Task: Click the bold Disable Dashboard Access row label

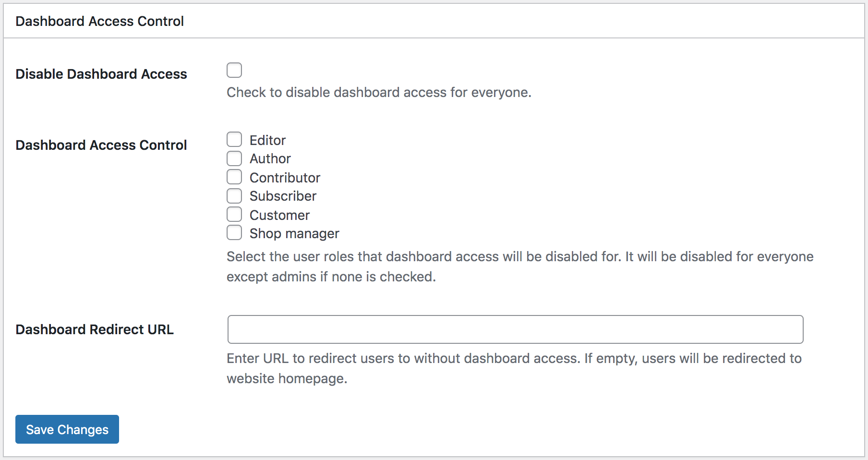Action: (101, 74)
